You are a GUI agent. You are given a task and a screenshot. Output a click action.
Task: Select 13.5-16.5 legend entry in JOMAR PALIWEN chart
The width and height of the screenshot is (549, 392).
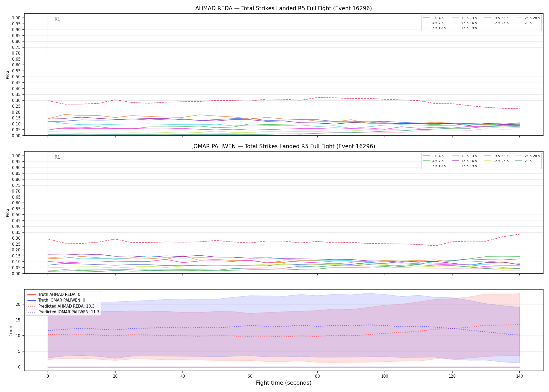pyautogui.click(x=465, y=161)
